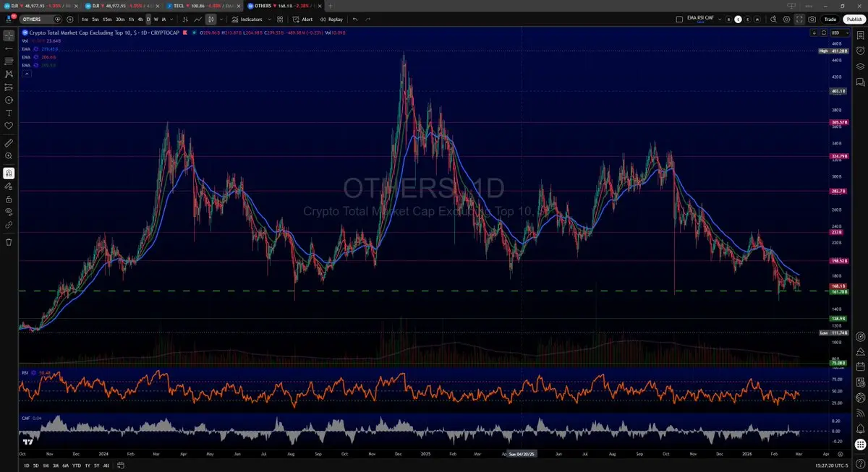Screen dimensions: 868x472
Task: Toggle stay in drawing mode
Action: (x=9, y=186)
